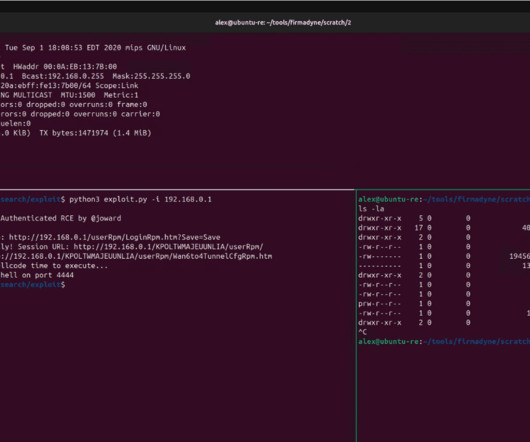530x442 pixels.
Task: Click the HWaddr 00:0A:EB:13:7B:00 text
Action: click(x=65, y=67)
